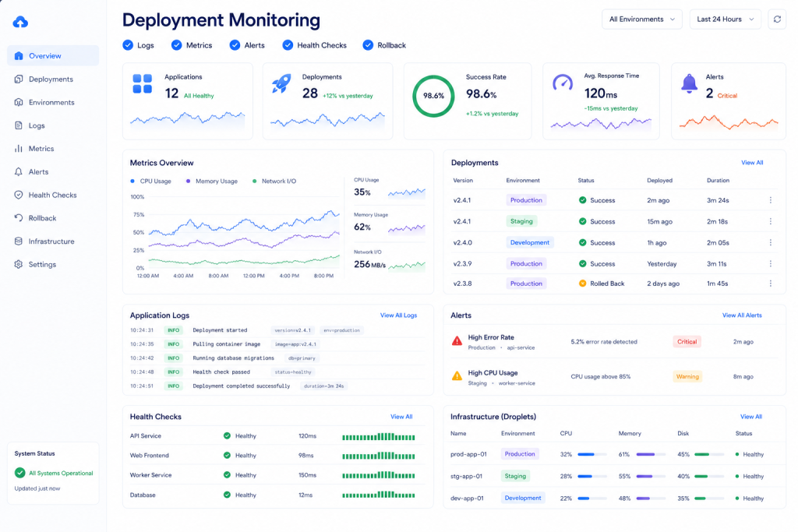Screen dimensions: 798x532
Task: Click the Critical badge on High Error Rate
Action: click(687, 342)
